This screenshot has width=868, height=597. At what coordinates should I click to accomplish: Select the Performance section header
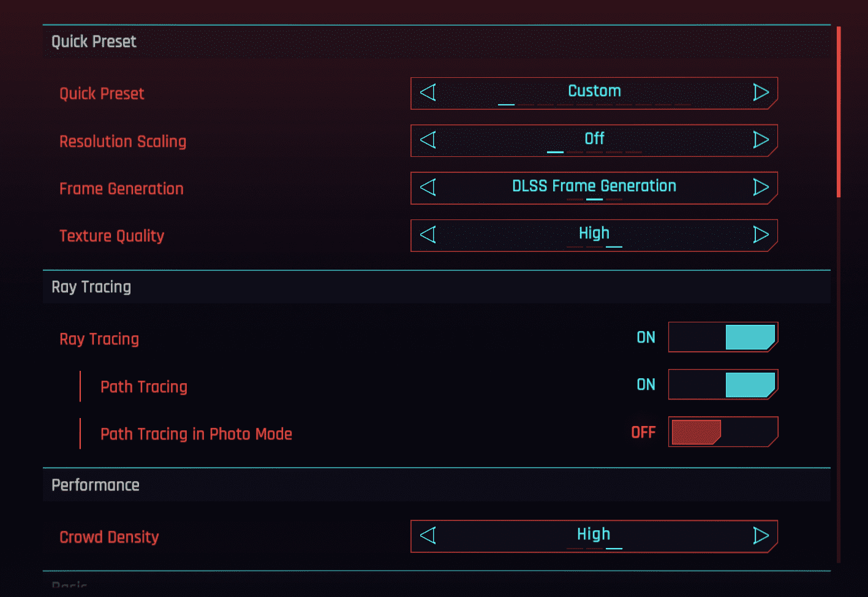coord(96,485)
